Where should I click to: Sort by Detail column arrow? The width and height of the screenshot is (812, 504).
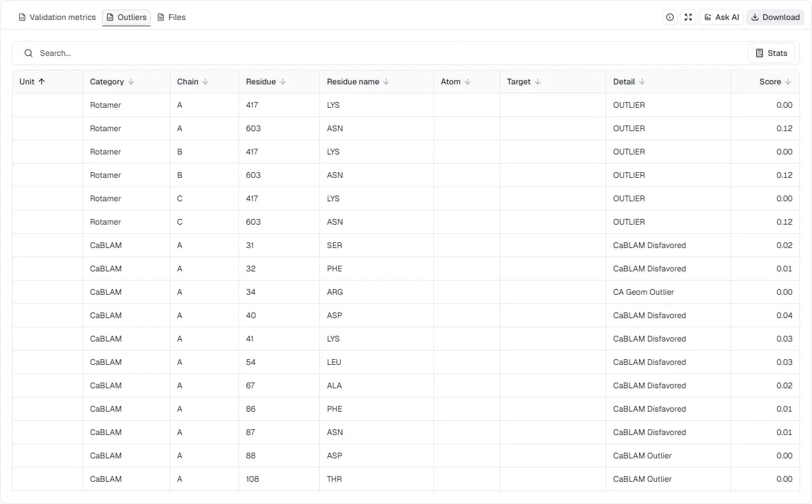click(x=642, y=82)
